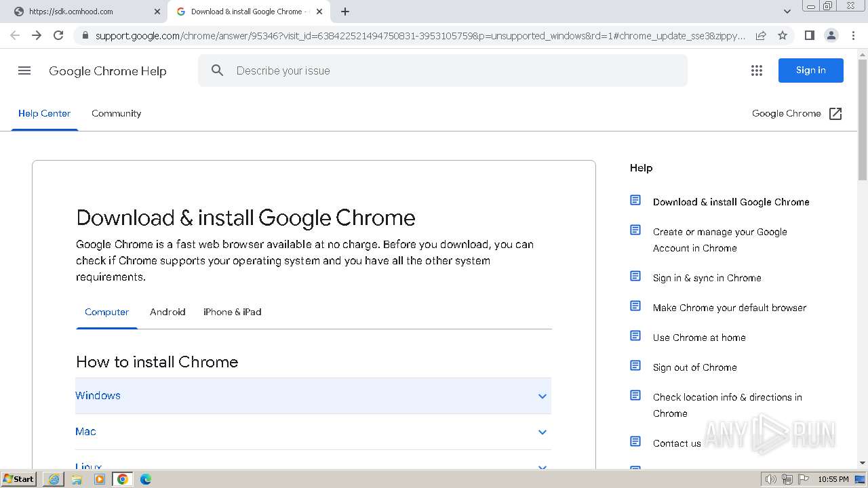Open File Explorer from taskbar
Viewport: 868px width, 488px height.
click(x=77, y=479)
